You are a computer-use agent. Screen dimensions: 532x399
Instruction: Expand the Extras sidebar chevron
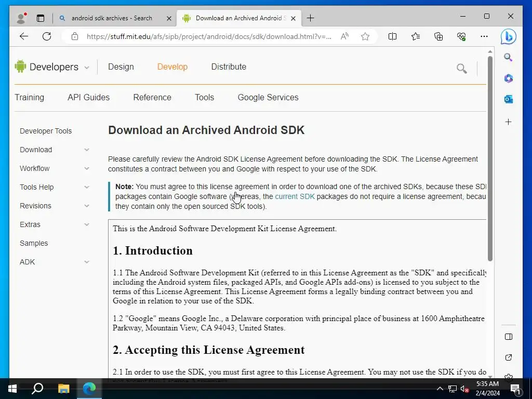[x=87, y=224]
